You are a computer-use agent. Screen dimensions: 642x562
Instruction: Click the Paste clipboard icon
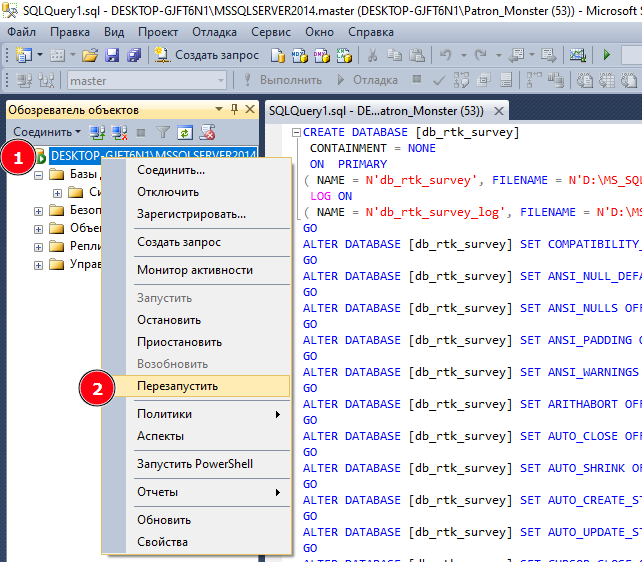point(417,55)
